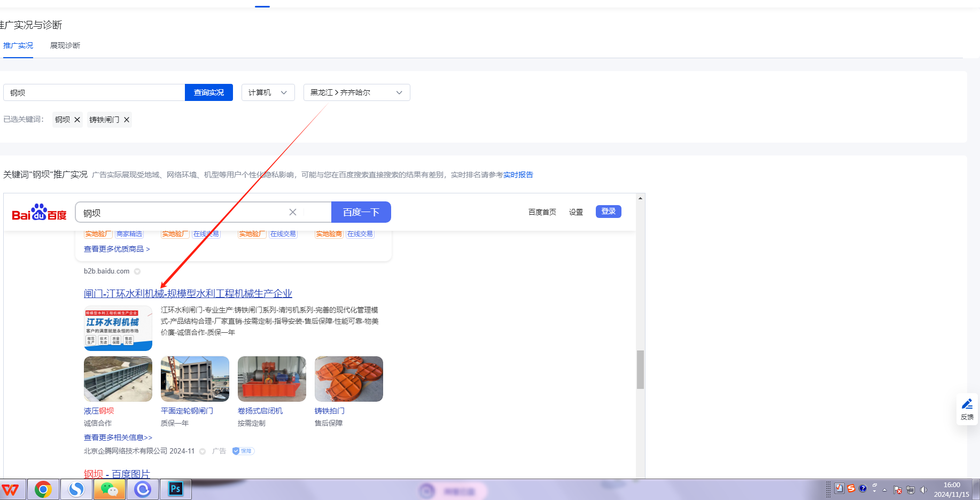Click the Show Desktop button
This screenshot has height=500, width=980.
point(977,489)
